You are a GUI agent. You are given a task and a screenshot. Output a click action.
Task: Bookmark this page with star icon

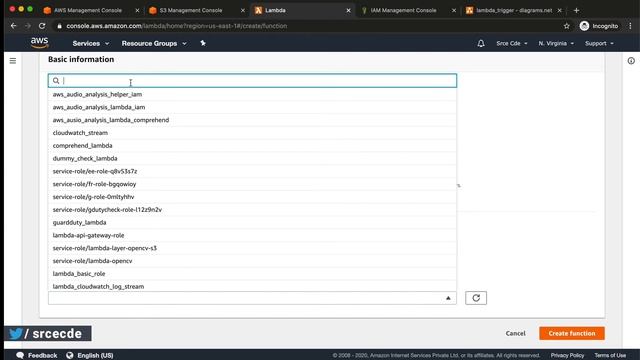coord(567,26)
